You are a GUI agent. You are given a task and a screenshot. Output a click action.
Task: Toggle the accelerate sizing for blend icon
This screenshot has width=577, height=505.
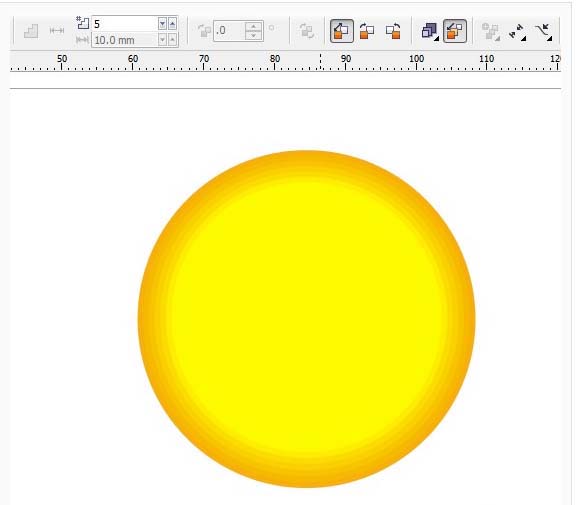pyautogui.click(x=455, y=31)
